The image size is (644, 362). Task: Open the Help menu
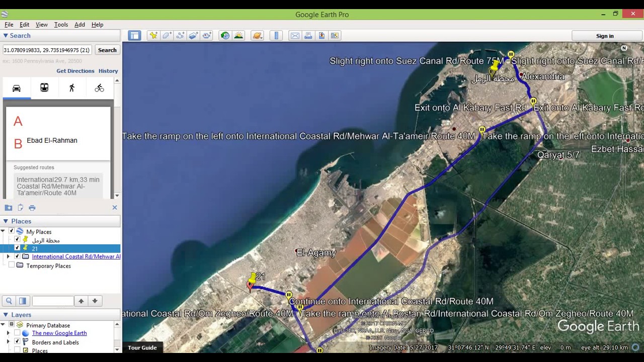(x=97, y=24)
